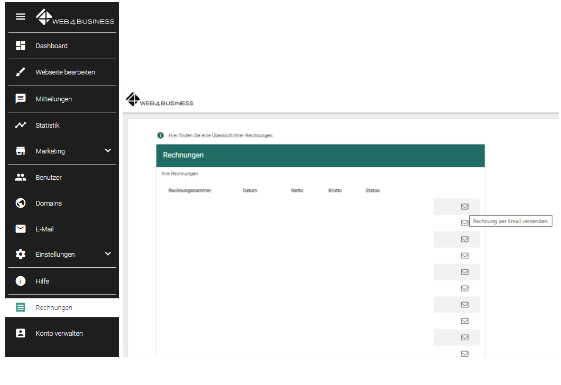
Task: Click the third invoice row's envelope icon
Action: pos(464,239)
